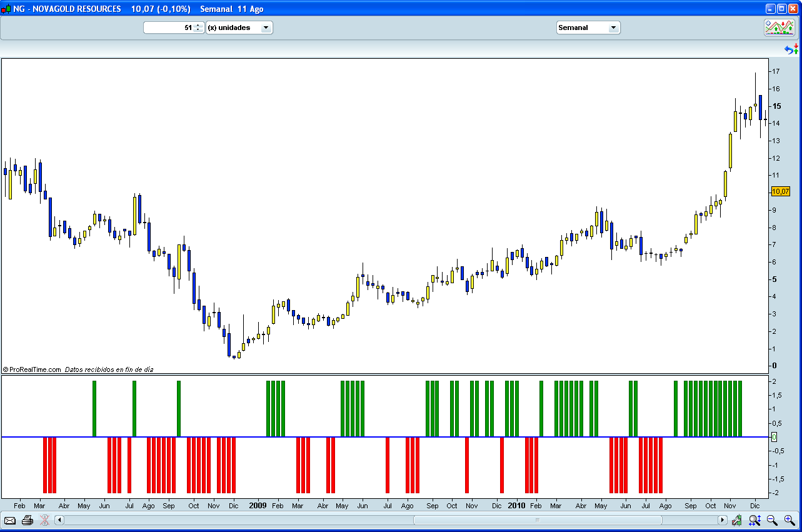Click the units input field showing 51

click(169, 28)
